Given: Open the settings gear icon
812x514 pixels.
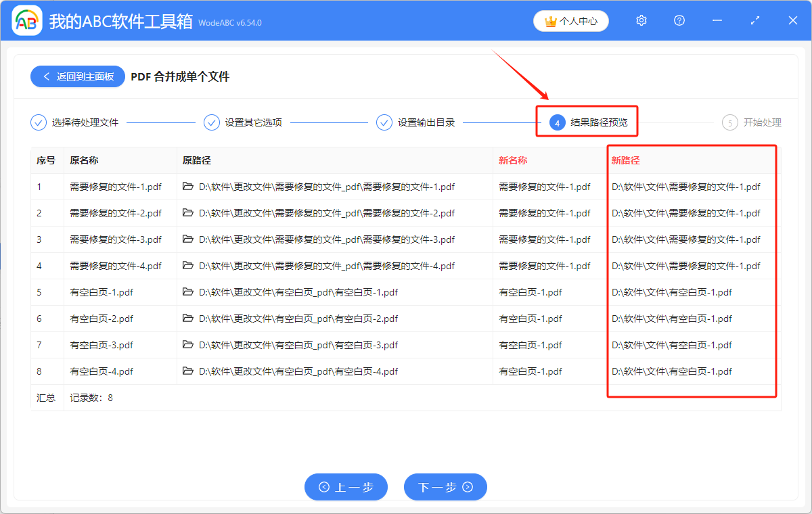Looking at the screenshot, I should click(x=641, y=20).
